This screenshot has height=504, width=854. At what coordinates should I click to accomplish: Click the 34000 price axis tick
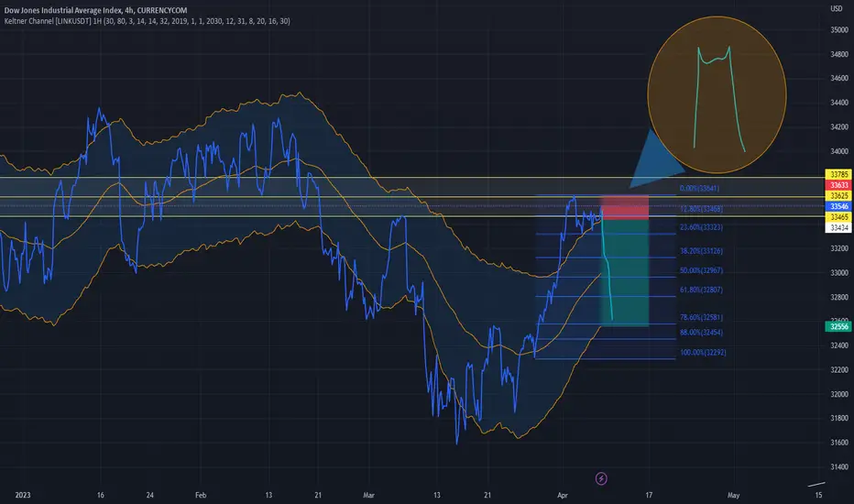[838, 151]
